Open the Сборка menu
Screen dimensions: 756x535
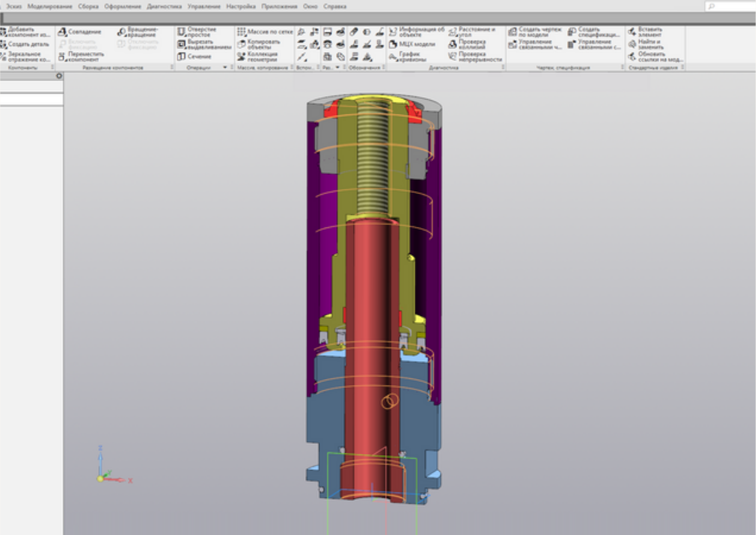point(88,6)
